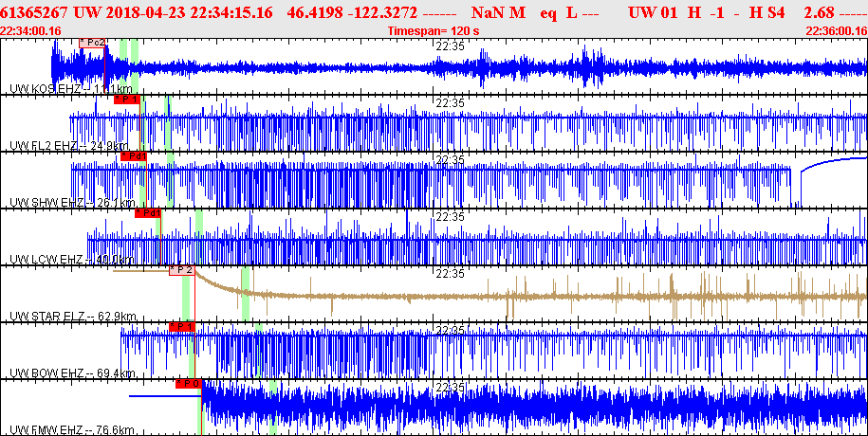
Task: Click the red pick line on LCW trace
Action: point(160,238)
